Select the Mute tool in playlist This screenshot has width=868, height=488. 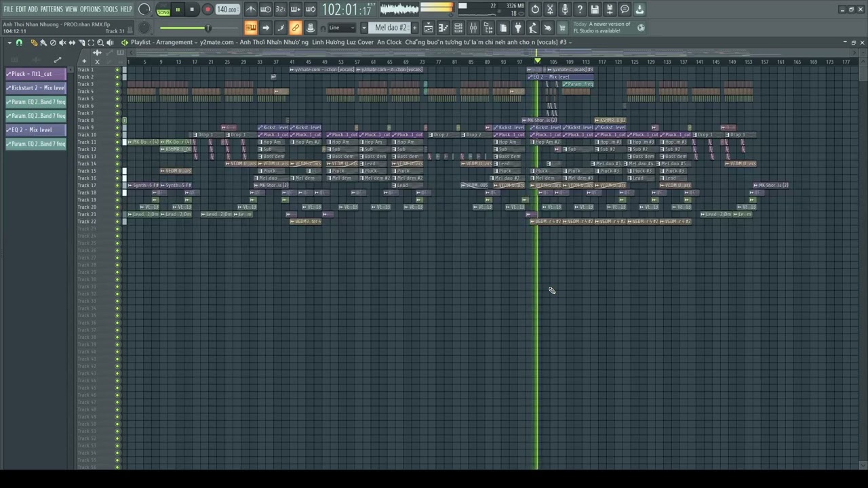tap(62, 43)
